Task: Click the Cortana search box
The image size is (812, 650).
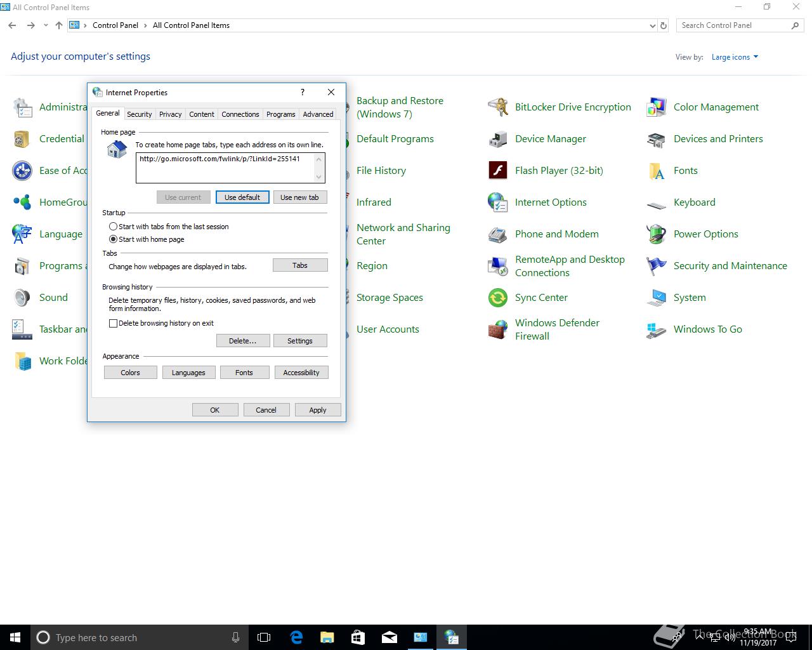Action: point(140,637)
